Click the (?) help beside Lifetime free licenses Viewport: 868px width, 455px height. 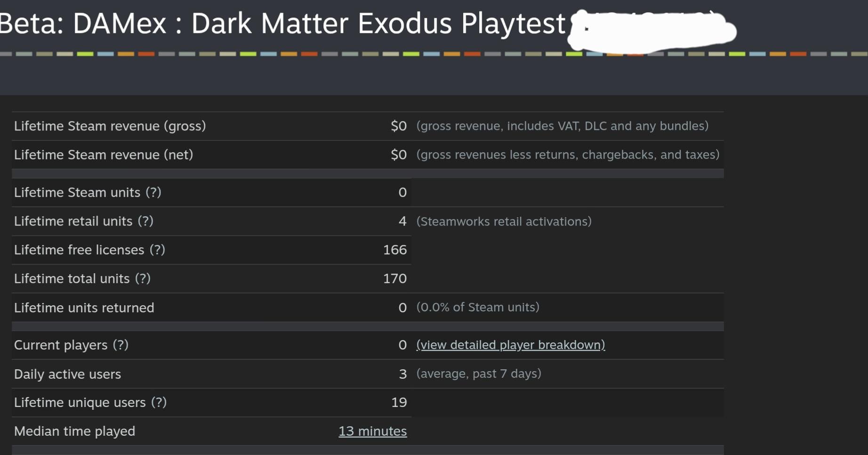(x=157, y=250)
